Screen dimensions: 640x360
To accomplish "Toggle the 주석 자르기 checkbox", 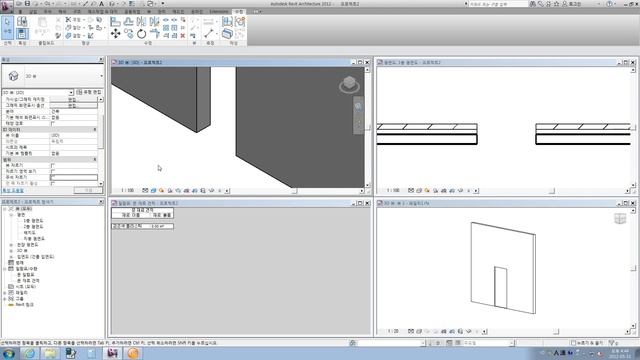I will [53, 178].
